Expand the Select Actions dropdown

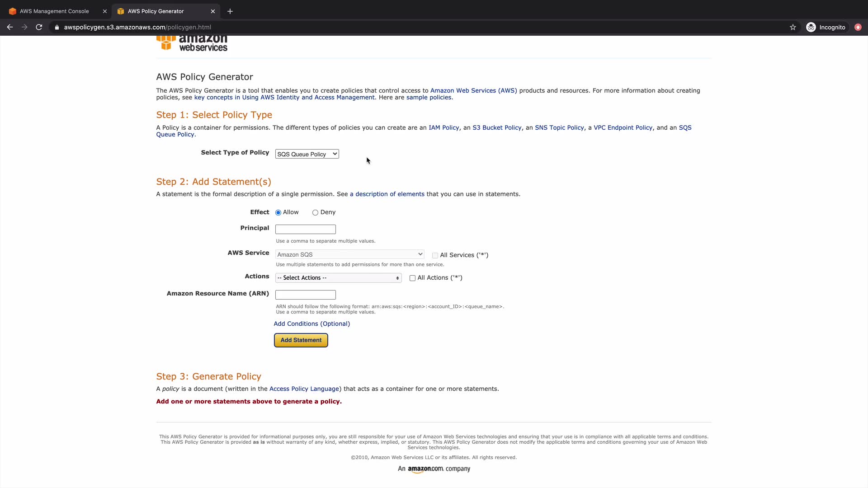coord(338,278)
